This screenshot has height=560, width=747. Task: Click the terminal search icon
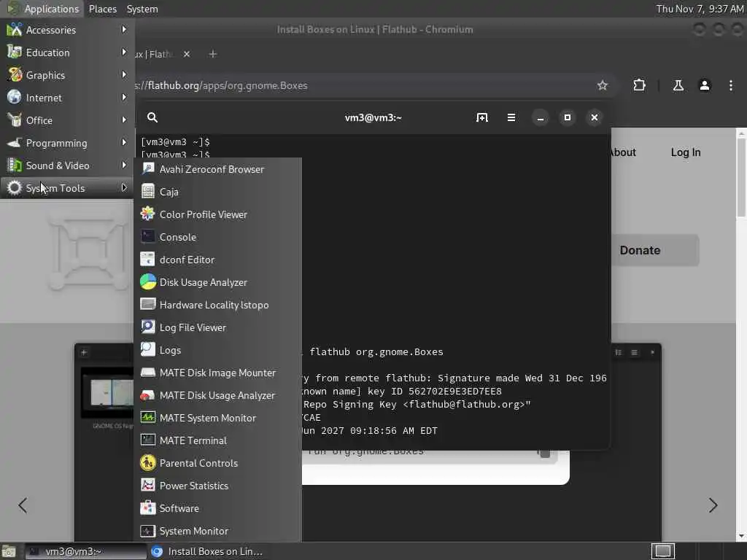coord(152,117)
